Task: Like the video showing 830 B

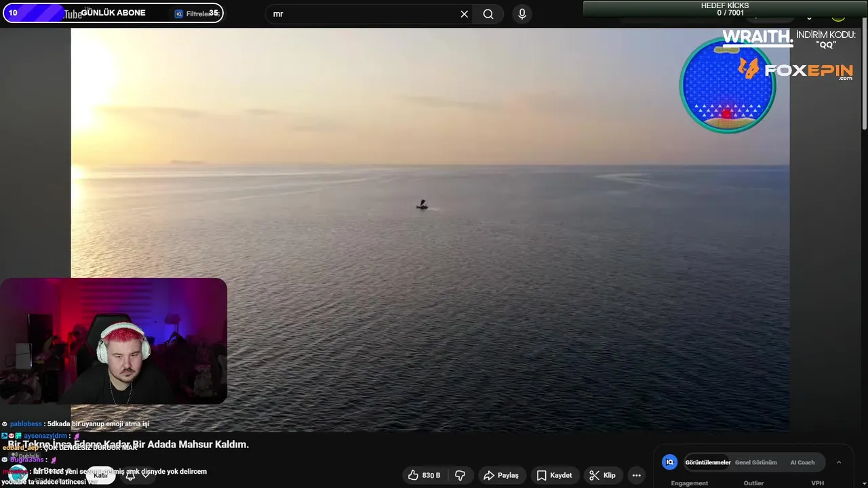Action: (x=425, y=475)
